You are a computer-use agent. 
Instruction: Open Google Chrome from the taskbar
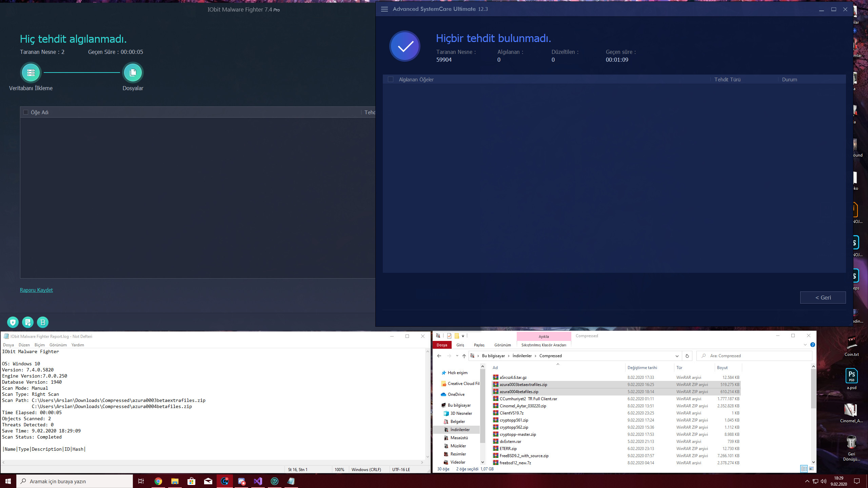click(158, 481)
